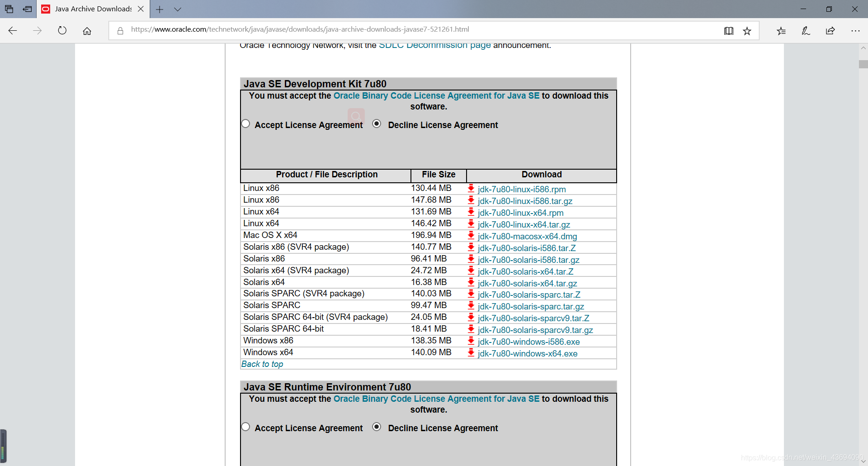
Task: Click the tabs you've set aside icon
Action: click(9, 9)
